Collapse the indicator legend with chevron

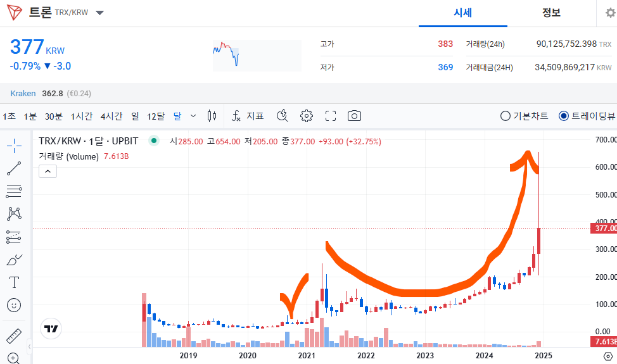point(48,172)
